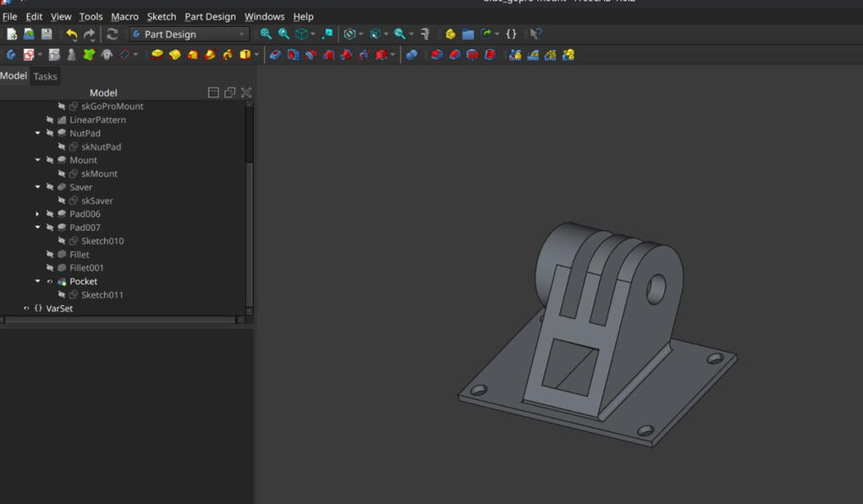Image resolution: width=863 pixels, height=504 pixels.
Task: Select the LinearPattern tree item
Action: pos(97,120)
